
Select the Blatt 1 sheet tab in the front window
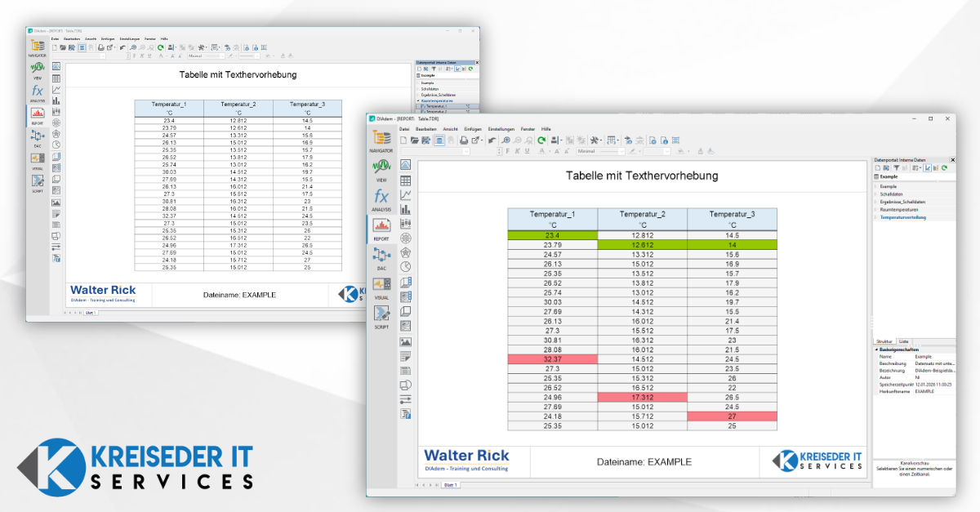coord(450,485)
